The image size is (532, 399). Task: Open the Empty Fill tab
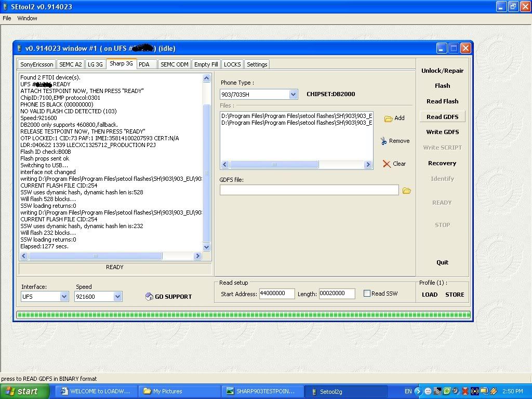[x=206, y=64]
